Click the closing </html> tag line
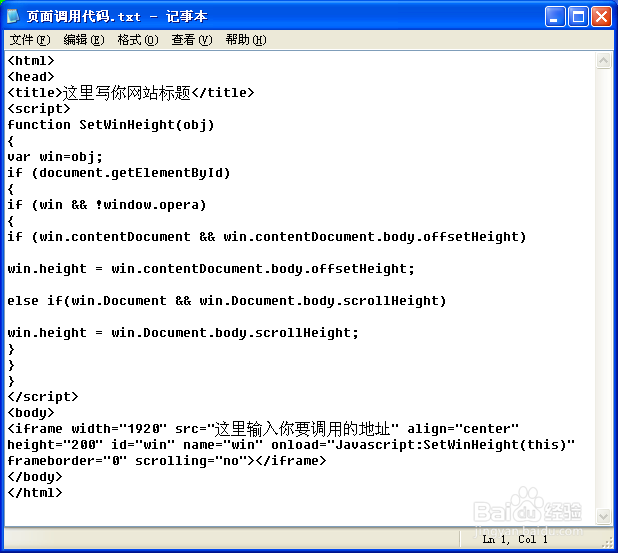Viewport: 618px width, 553px height. coord(35,493)
